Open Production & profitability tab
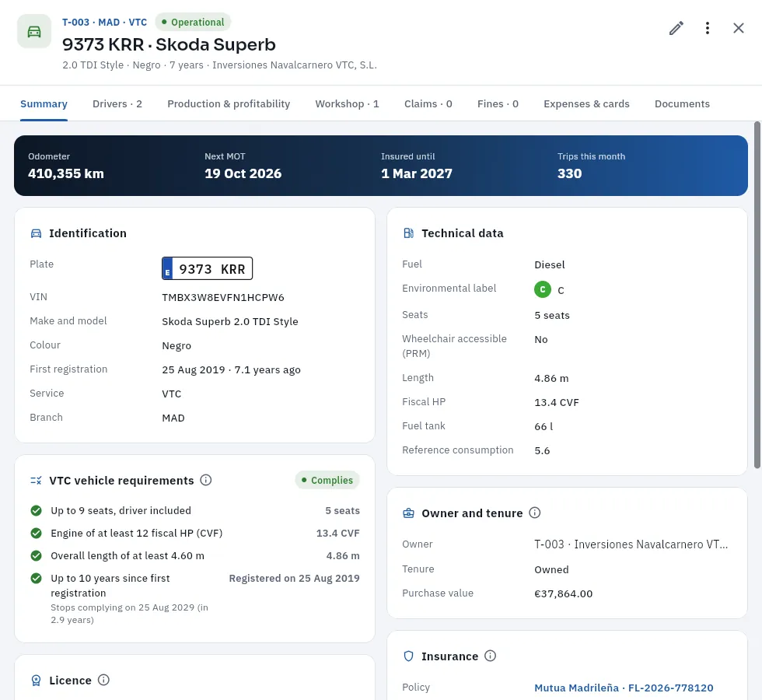 point(229,104)
